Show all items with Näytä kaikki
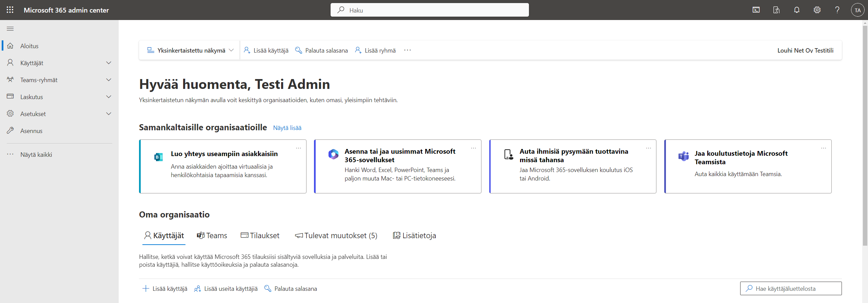The image size is (868, 303). tap(59, 154)
